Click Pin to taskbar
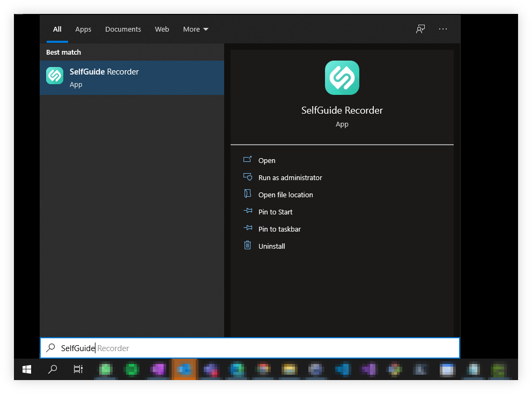This screenshot has height=394, width=532. [279, 229]
